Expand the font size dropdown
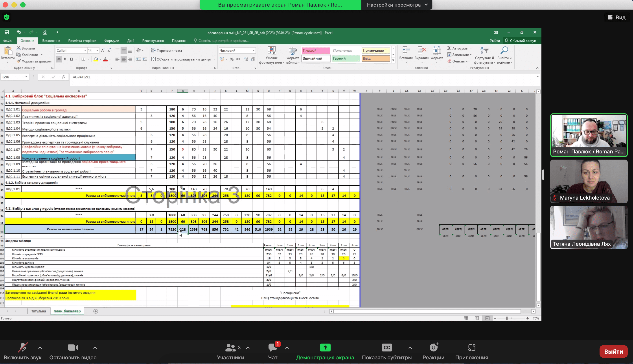This screenshot has height=364, width=633. click(x=97, y=51)
